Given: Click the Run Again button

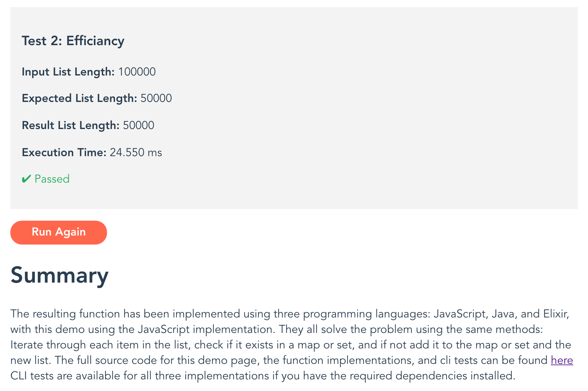Looking at the screenshot, I should point(58,232).
